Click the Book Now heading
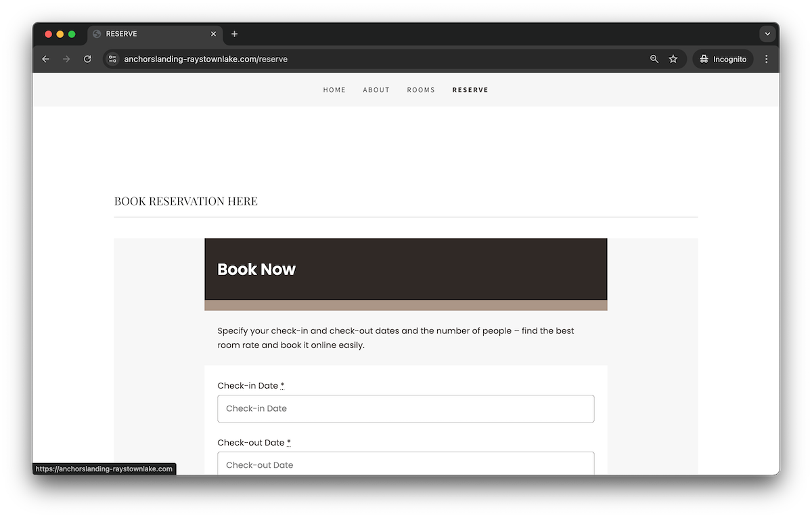The height and width of the screenshot is (518, 812). (256, 269)
